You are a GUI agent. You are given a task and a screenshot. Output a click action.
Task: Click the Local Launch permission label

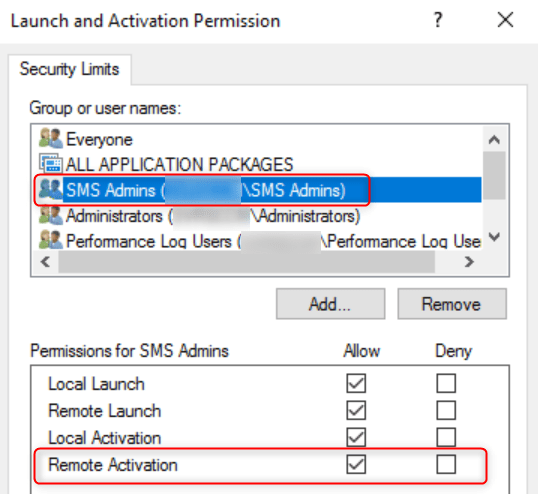coord(96,384)
